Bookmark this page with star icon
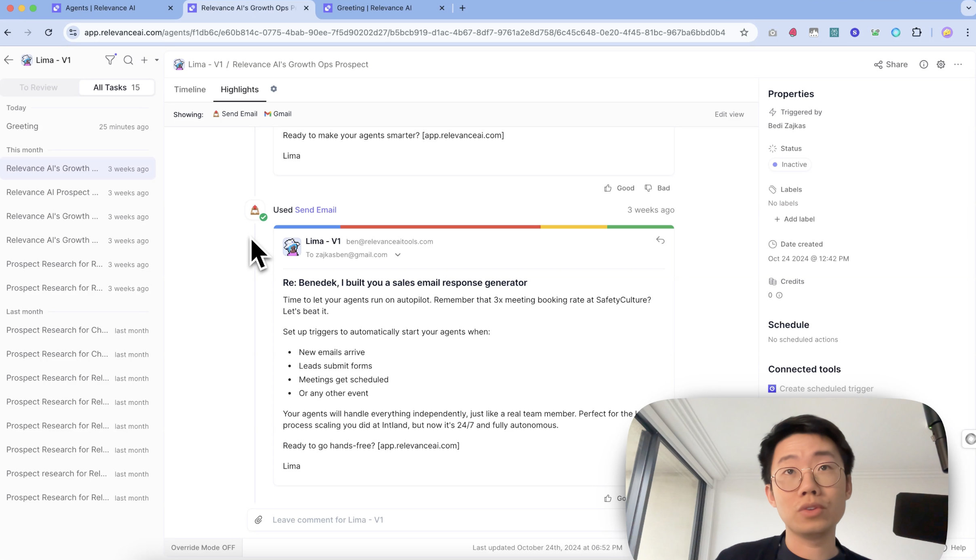 744,32
